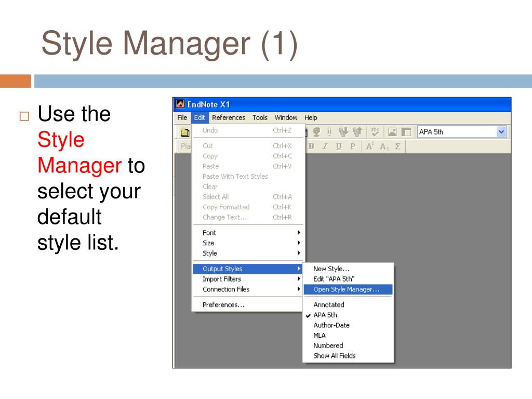
Task: Click the new library icon in toolbar
Action: tap(185, 131)
